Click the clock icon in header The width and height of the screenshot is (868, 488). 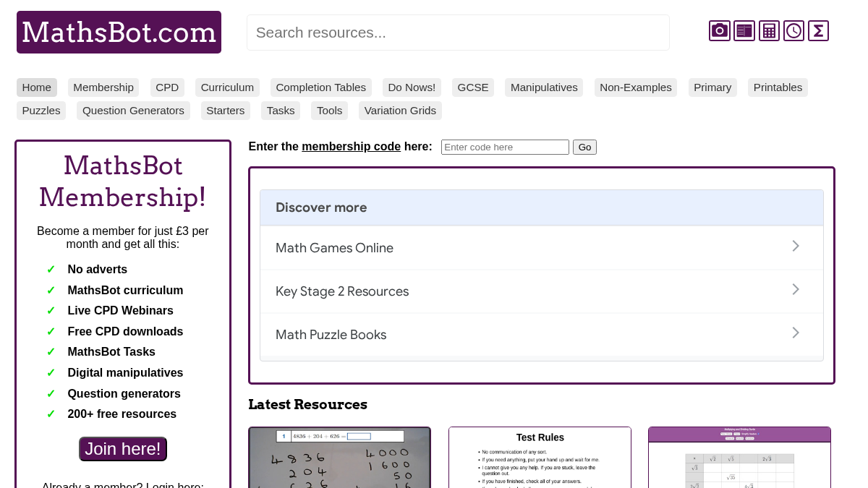(x=793, y=30)
